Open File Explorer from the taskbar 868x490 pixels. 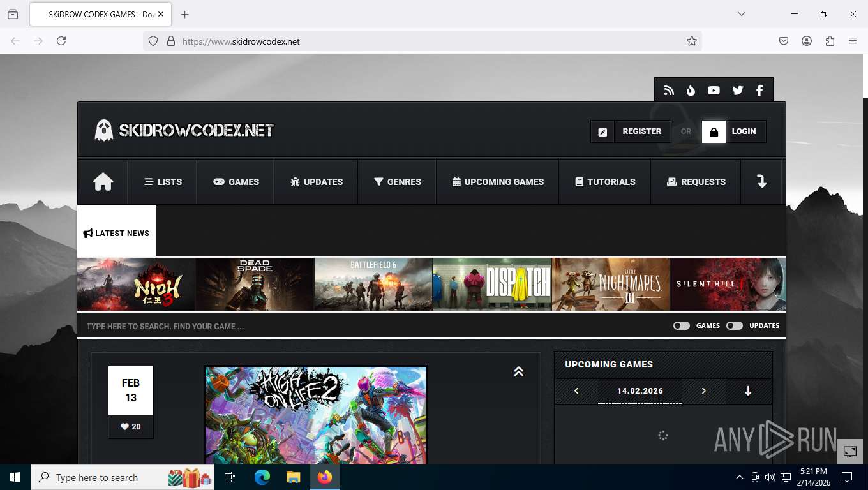293,477
